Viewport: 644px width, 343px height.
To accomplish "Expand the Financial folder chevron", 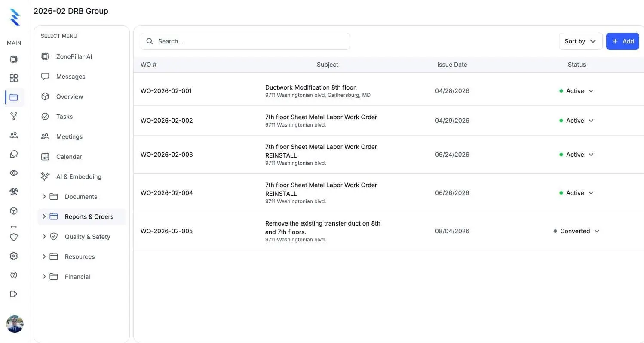I will click(x=44, y=277).
